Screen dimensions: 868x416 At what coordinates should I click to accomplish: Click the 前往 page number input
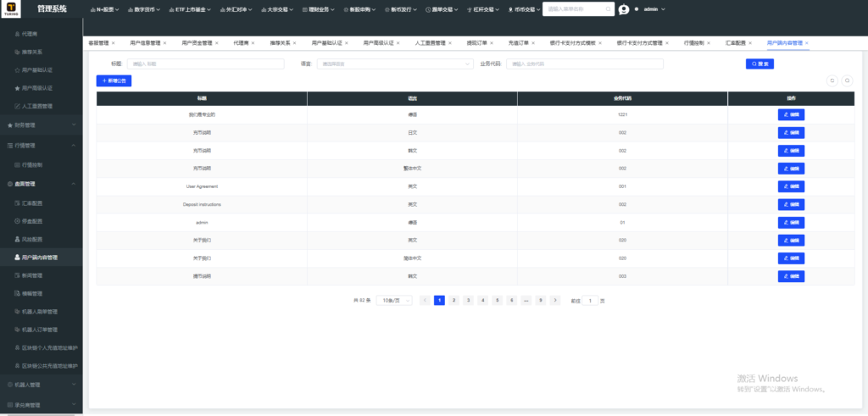tap(590, 301)
